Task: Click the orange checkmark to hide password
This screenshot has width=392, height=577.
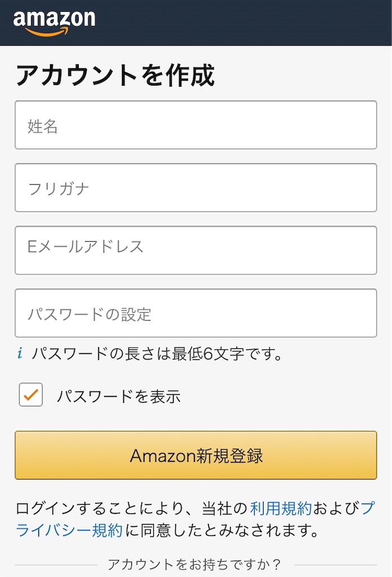Action: [31, 395]
